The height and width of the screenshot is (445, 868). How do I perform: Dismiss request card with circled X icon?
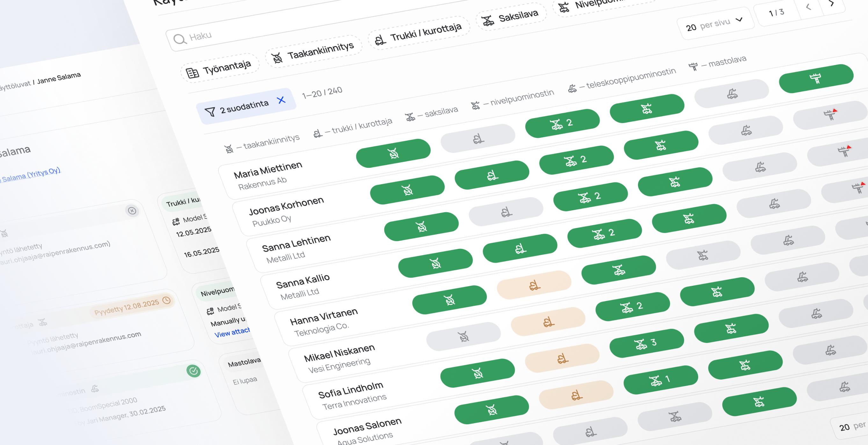coord(132,211)
